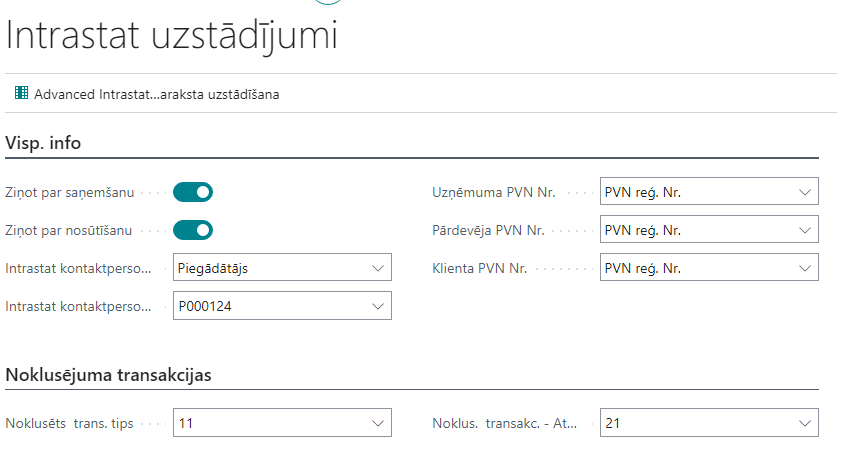851x454 pixels.
Task: Click the Noklusēts trans. tips field label
Action: point(69,423)
